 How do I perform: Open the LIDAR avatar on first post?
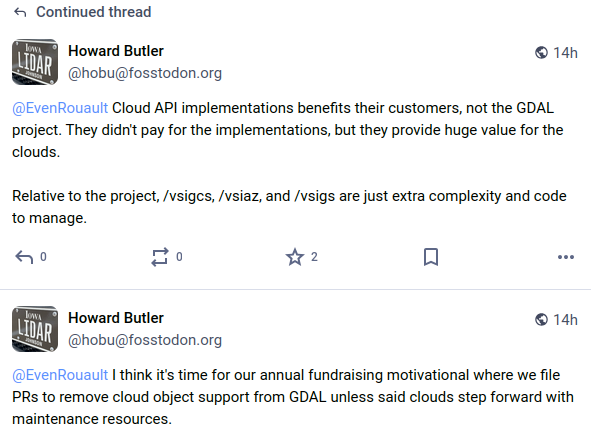click(35, 62)
